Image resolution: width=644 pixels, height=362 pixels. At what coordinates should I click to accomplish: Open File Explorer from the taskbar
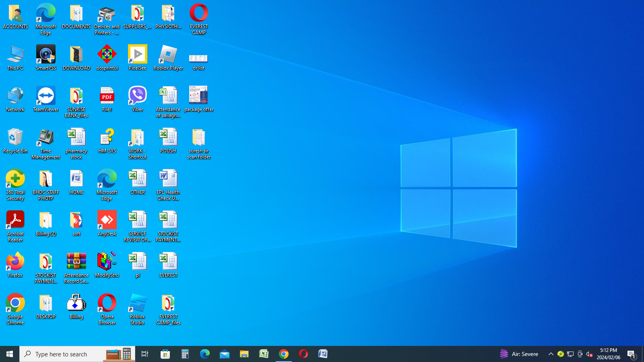pos(244,354)
